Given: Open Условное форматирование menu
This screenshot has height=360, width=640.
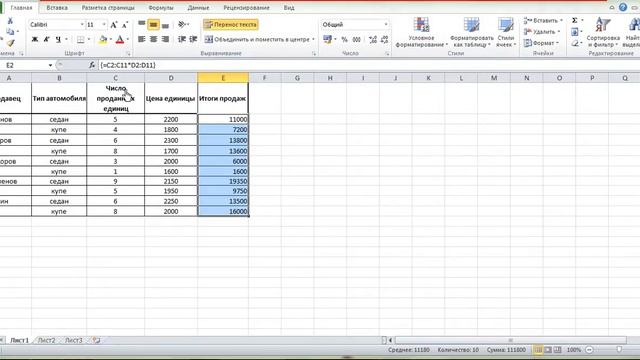Looking at the screenshot, I should click(422, 33).
